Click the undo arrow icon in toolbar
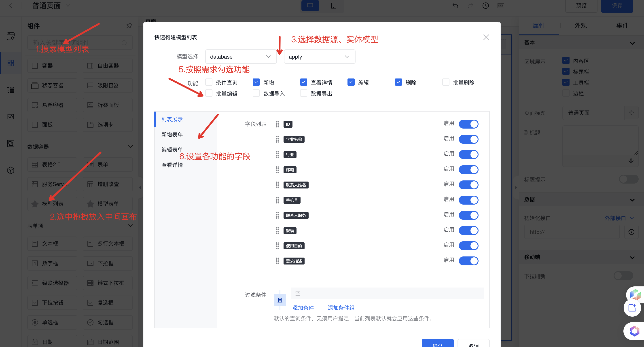This screenshot has height=347, width=644. [455, 6]
